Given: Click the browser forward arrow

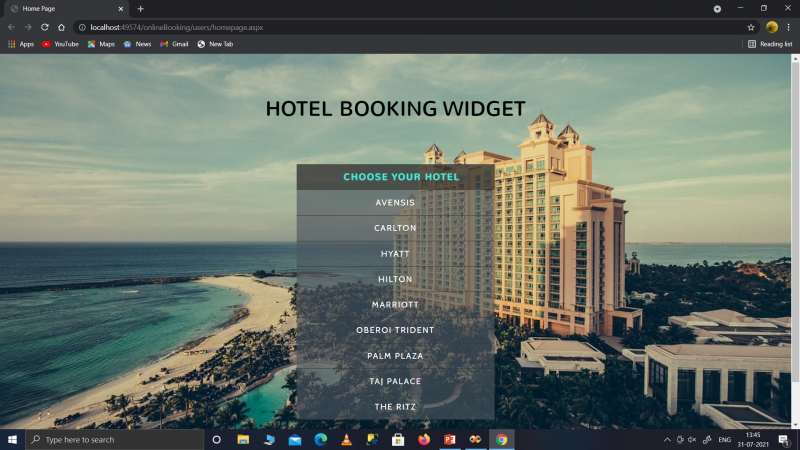Looking at the screenshot, I should 28,27.
